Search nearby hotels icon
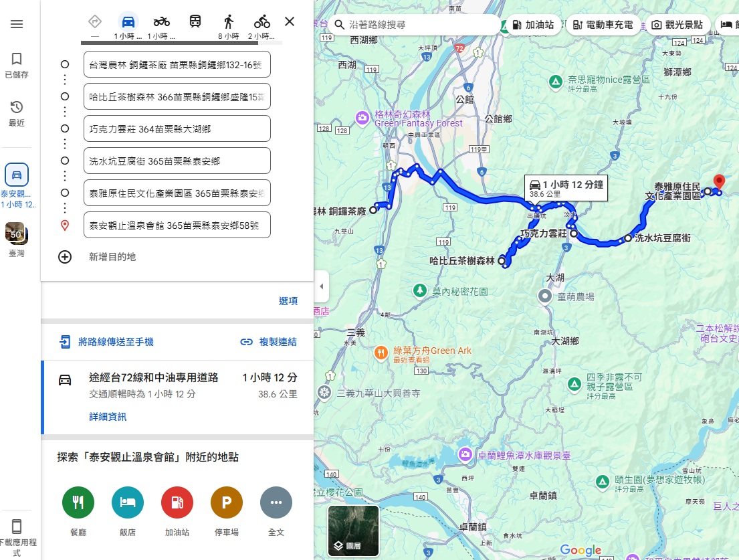739x560 pixels. click(128, 502)
